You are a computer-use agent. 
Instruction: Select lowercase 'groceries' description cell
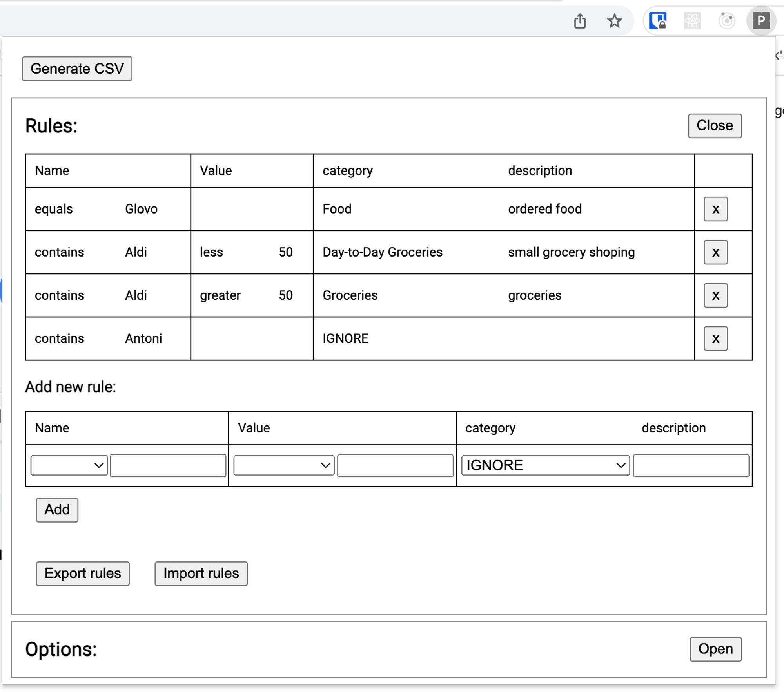535,295
